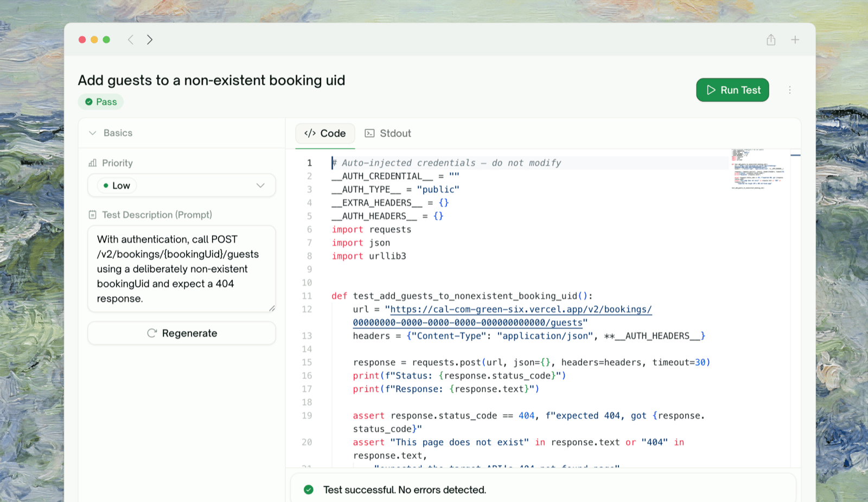Click the 'Priority' label
The height and width of the screenshot is (502, 868).
point(117,163)
